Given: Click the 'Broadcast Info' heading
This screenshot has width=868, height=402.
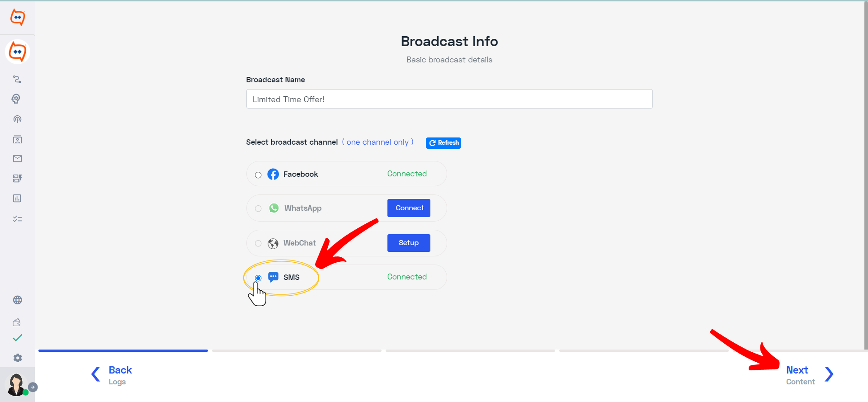Looking at the screenshot, I should point(449,41).
